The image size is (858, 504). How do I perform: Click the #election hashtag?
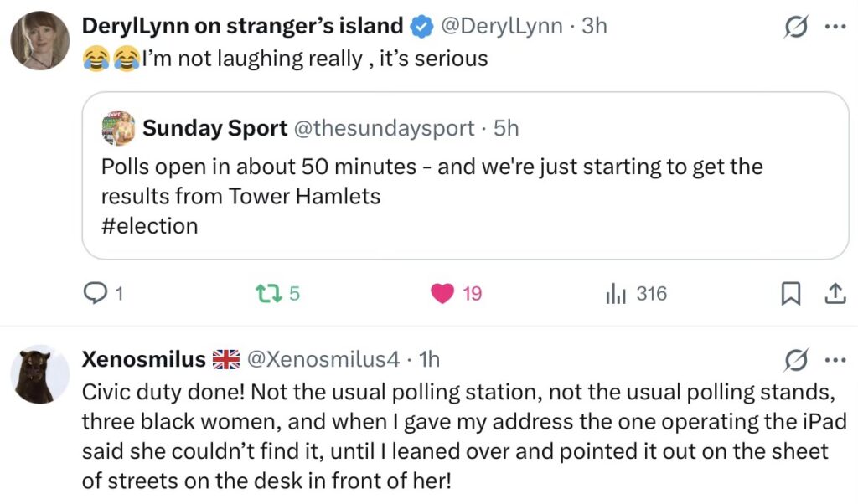click(149, 226)
